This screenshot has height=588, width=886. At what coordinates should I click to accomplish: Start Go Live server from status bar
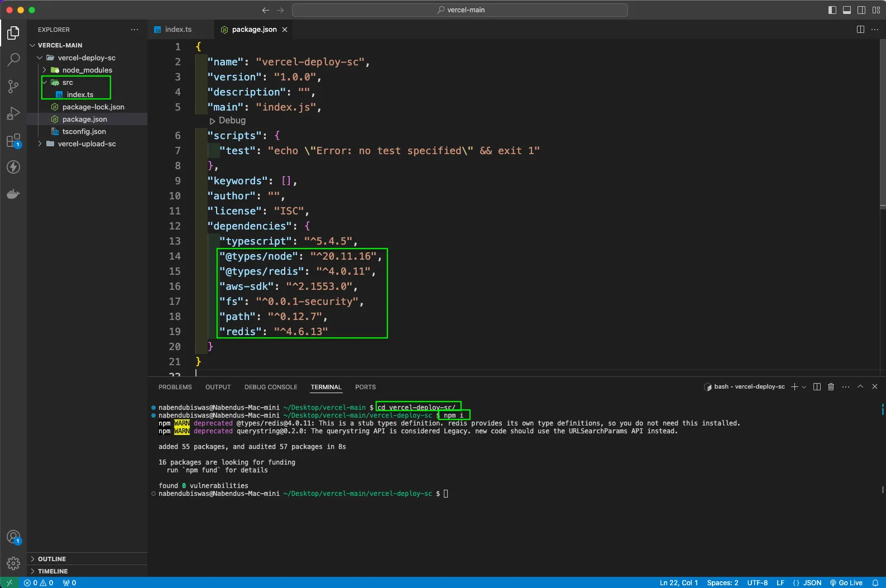tap(846, 582)
